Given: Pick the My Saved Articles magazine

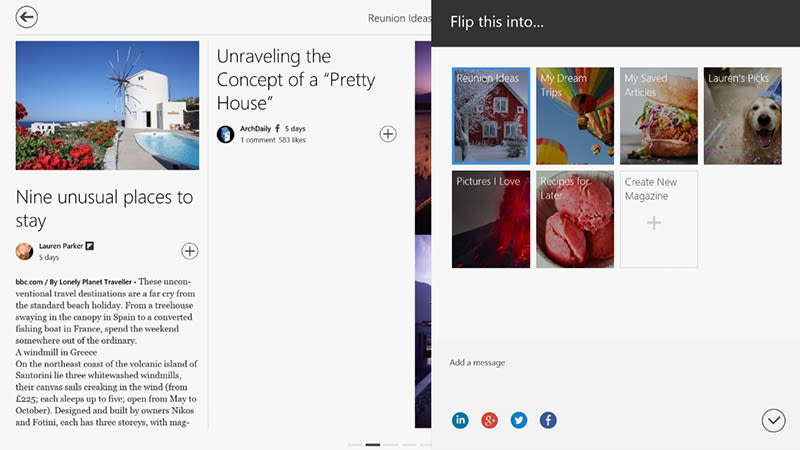Looking at the screenshot, I should tap(658, 116).
